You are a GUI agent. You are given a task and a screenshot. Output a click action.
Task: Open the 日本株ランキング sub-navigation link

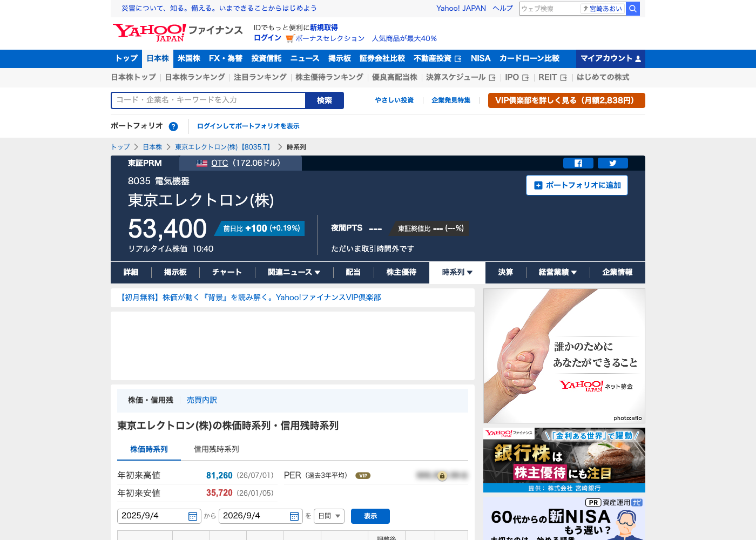tap(195, 77)
